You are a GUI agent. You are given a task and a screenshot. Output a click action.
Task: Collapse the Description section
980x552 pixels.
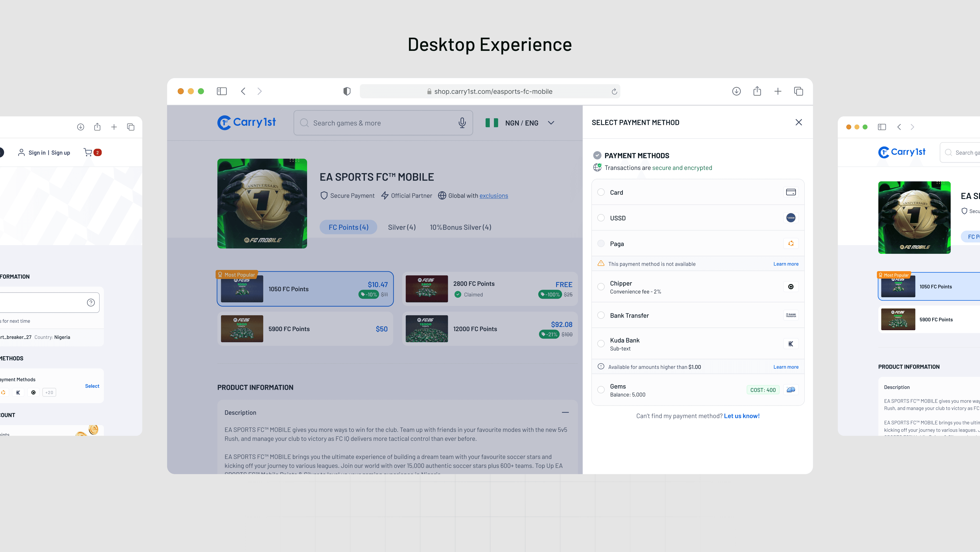pyautogui.click(x=565, y=412)
